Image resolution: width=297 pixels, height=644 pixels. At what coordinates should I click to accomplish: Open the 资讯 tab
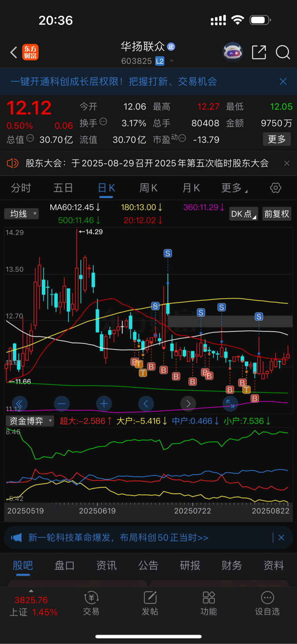pos(106,565)
